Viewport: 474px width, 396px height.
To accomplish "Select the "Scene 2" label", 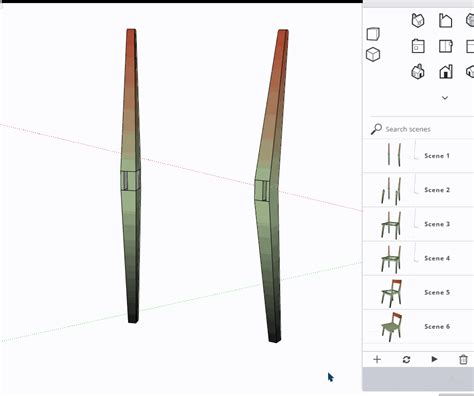I will coord(437,190).
